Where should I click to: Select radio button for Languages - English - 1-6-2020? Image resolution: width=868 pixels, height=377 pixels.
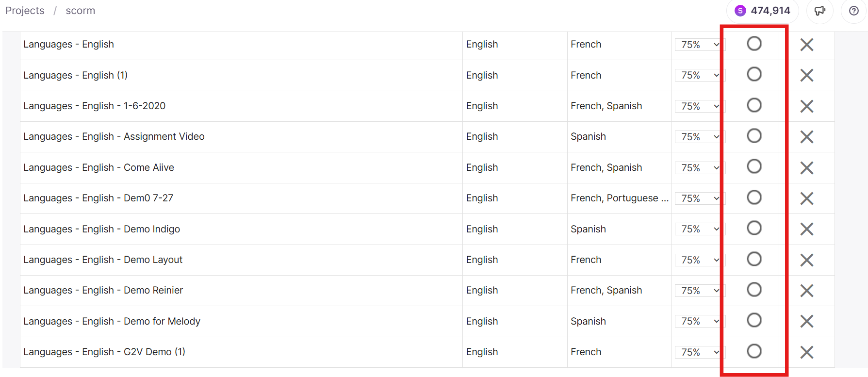[754, 105]
